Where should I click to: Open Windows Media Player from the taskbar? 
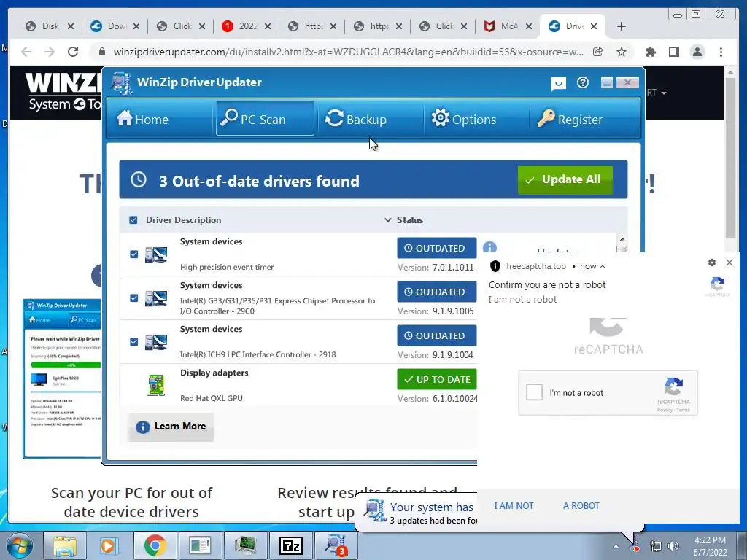coord(109,545)
